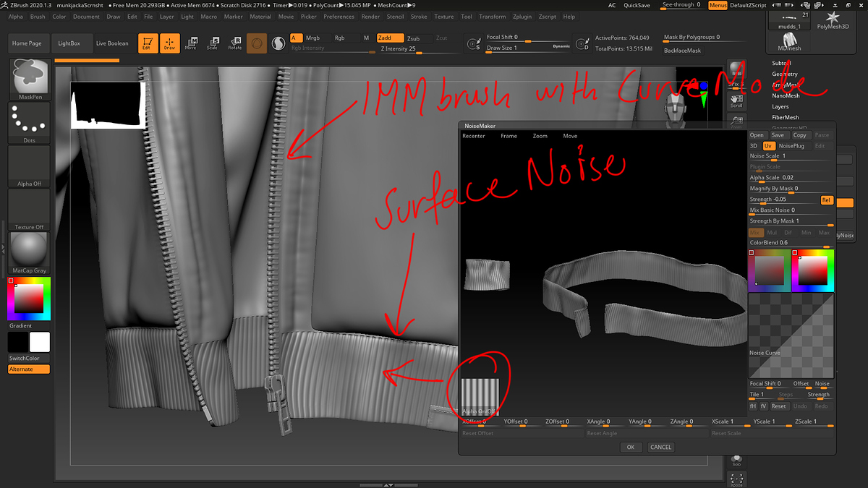Click the Scroll canvas icon

[x=736, y=100]
